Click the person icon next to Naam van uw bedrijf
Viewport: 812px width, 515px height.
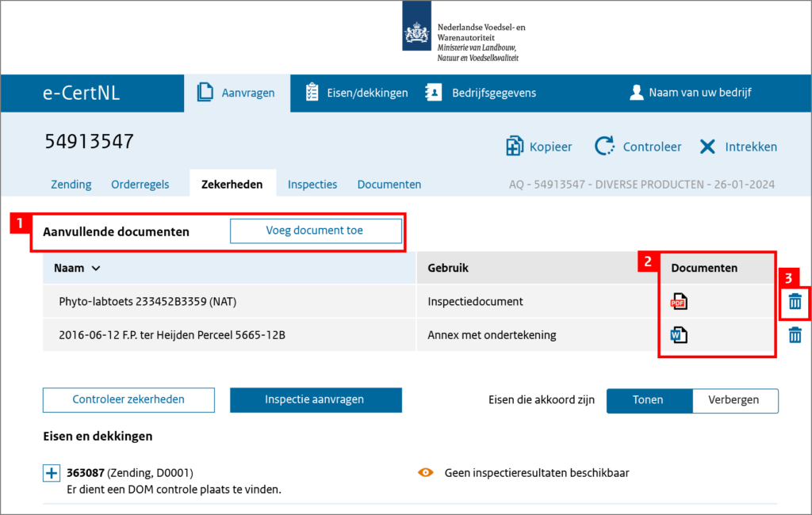[x=637, y=93]
